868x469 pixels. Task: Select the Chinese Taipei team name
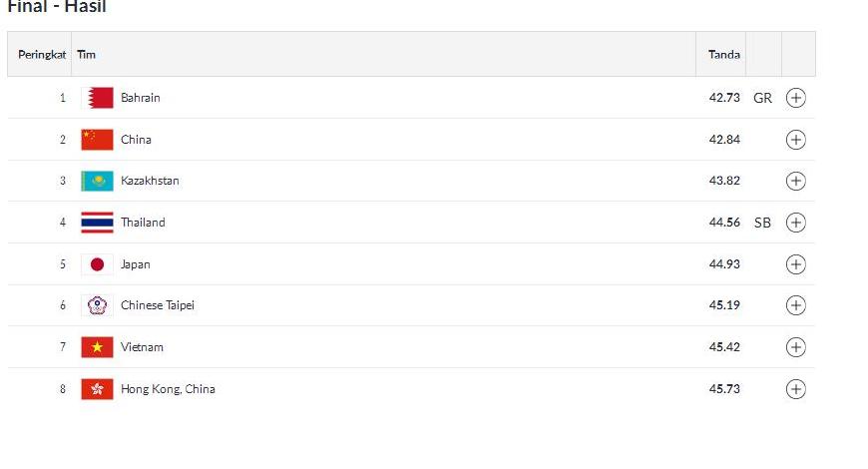pos(158,305)
